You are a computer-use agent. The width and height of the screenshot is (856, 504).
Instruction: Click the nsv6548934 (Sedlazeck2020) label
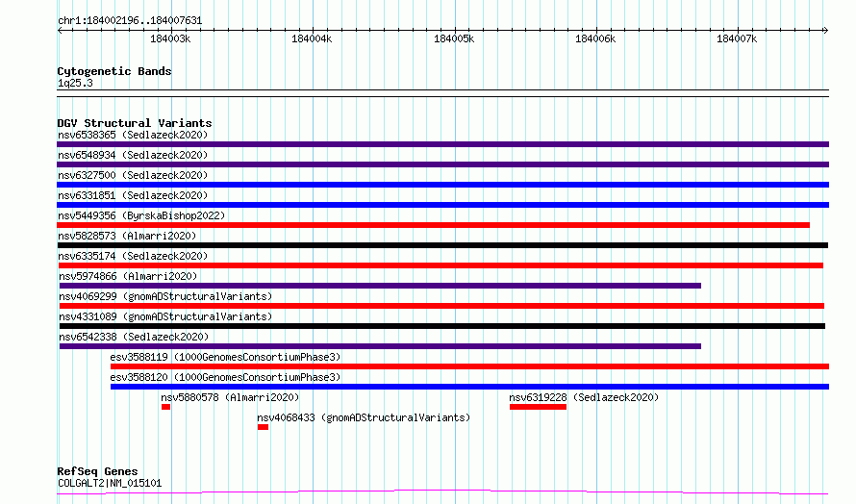point(133,155)
